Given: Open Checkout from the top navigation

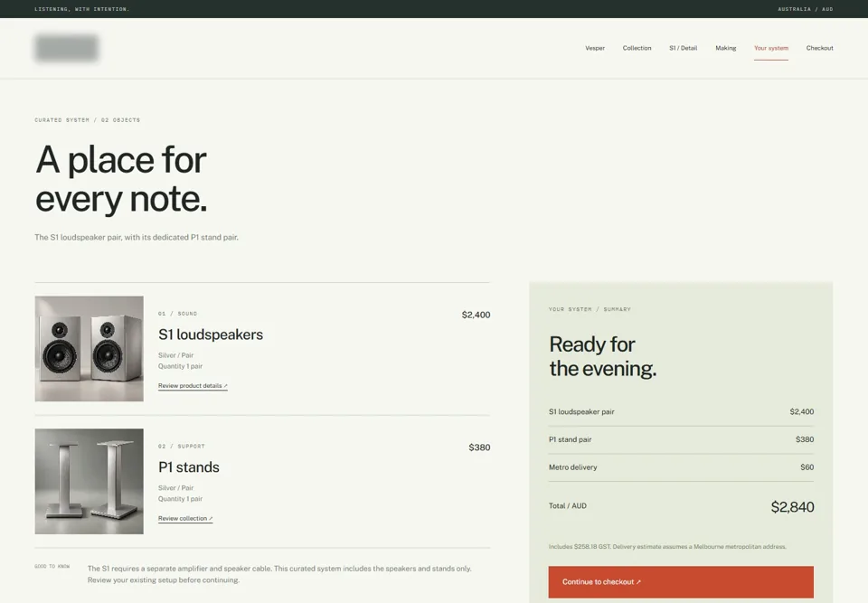Looking at the screenshot, I should click(x=819, y=48).
